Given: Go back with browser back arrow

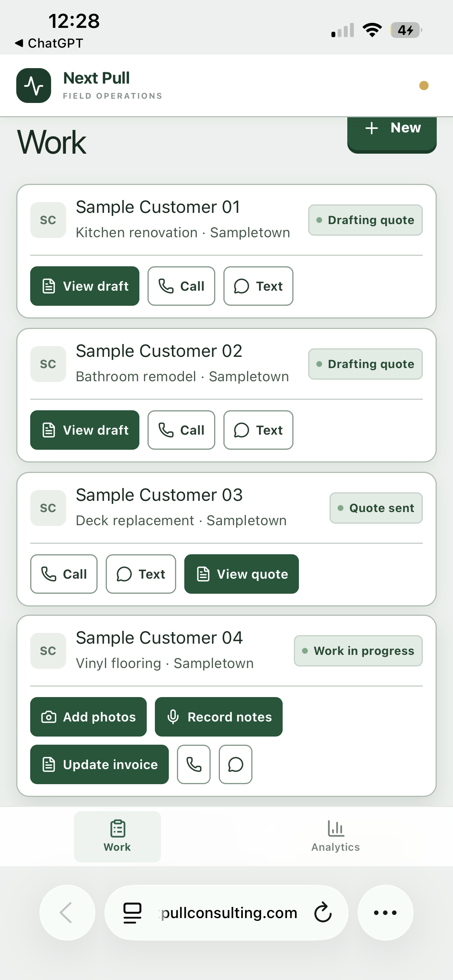Looking at the screenshot, I should pyautogui.click(x=67, y=913).
